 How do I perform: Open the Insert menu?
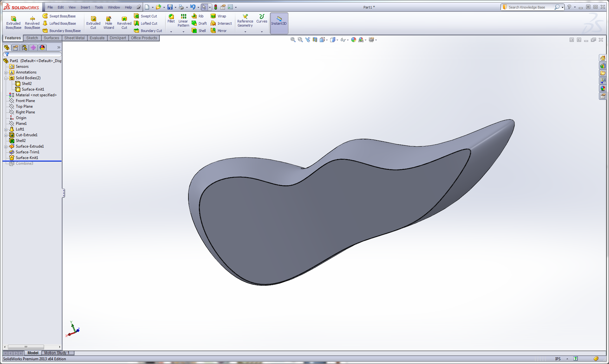tap(85, 7)
